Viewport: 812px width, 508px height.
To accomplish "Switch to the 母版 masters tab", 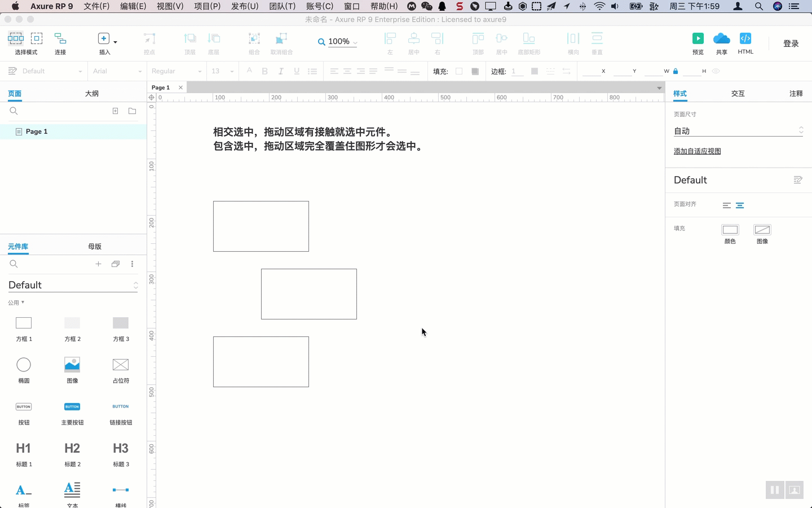I will (x=95, y=247).
